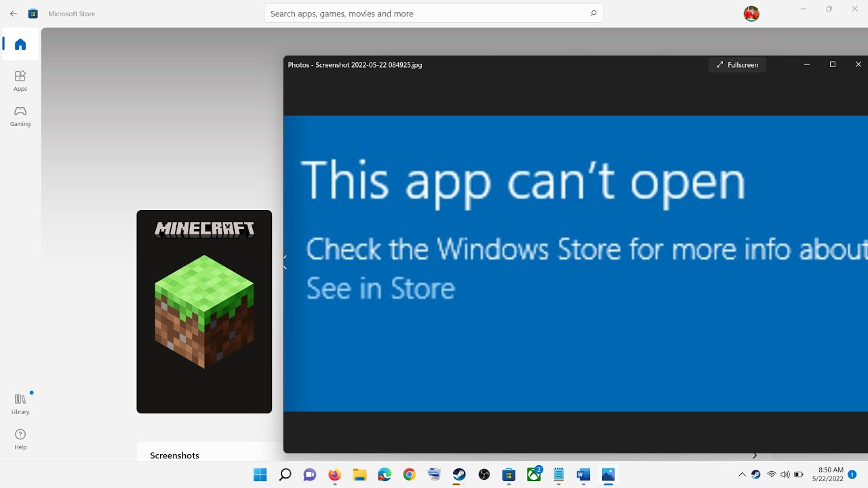
Task: Open the volume control in tray
Action: click(x=785, y=474)
